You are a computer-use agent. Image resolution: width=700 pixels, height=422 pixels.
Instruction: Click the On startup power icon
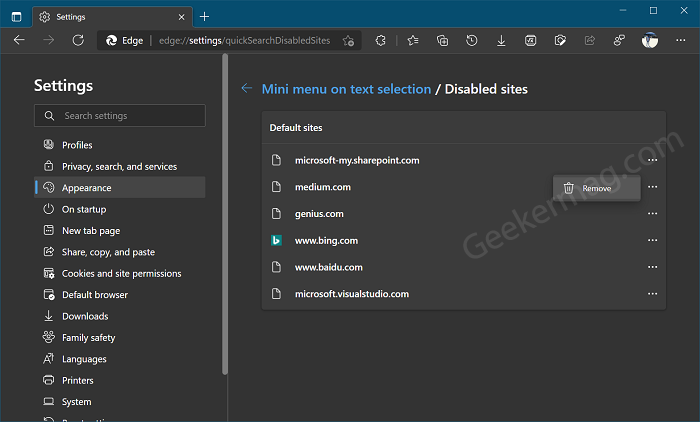pos(49,209)
